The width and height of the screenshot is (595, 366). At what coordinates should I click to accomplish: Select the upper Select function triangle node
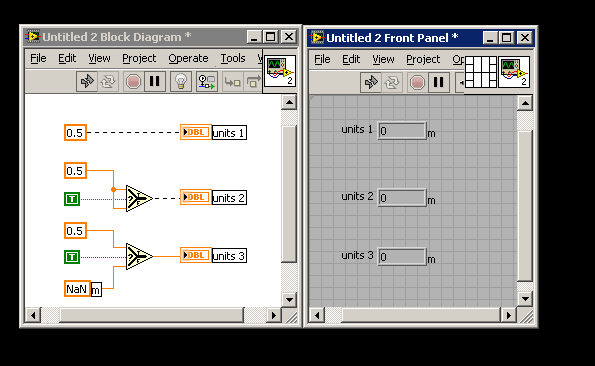point(139,198)
